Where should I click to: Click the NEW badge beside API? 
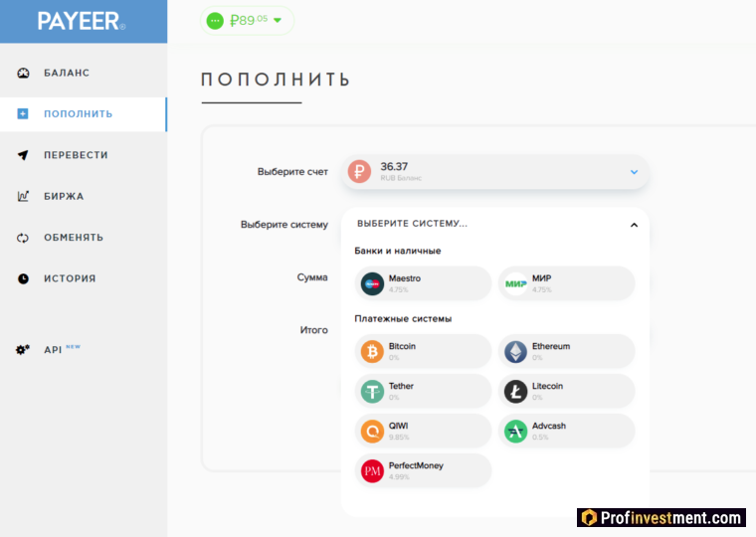click(x=74, y=347)
